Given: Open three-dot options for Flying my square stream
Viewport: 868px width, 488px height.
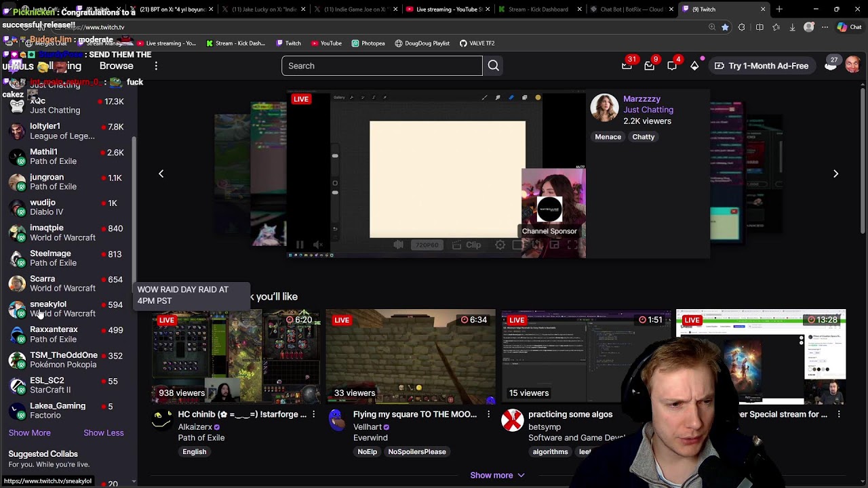Looking at the screenshot, I should click(488, 414).
